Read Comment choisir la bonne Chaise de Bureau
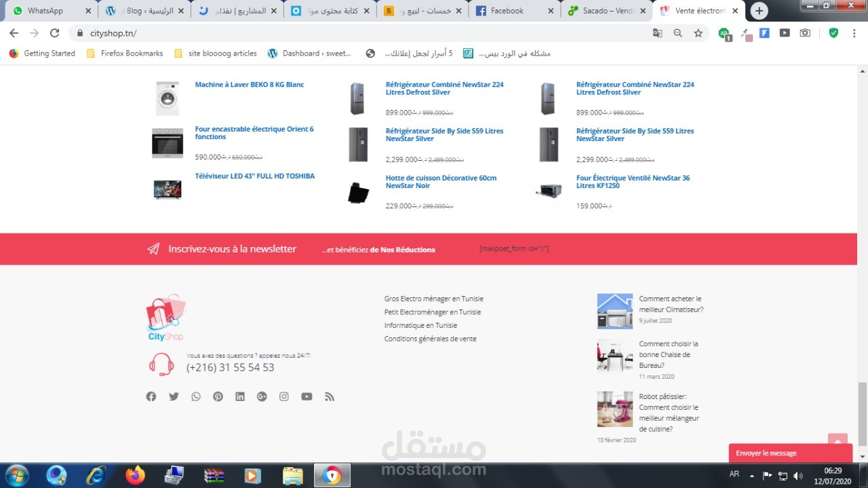This screenshot has width=868, height=488. coord(668,354)
